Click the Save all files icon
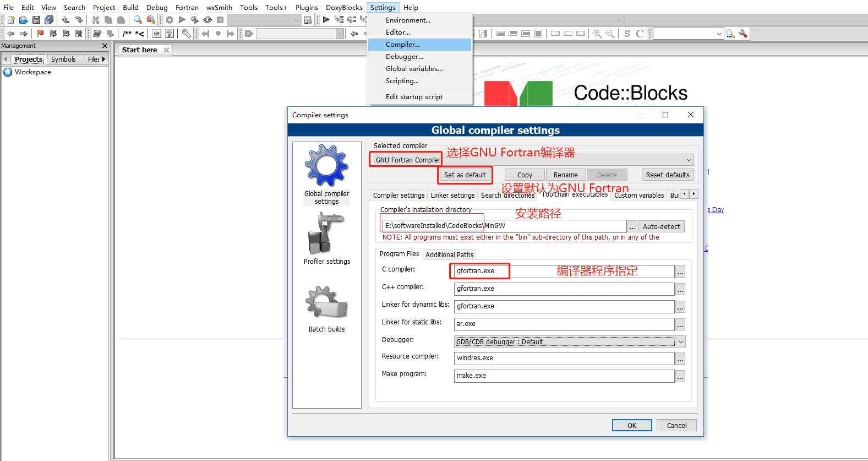Viewport: 868px width, 461px height. (49, 20)
